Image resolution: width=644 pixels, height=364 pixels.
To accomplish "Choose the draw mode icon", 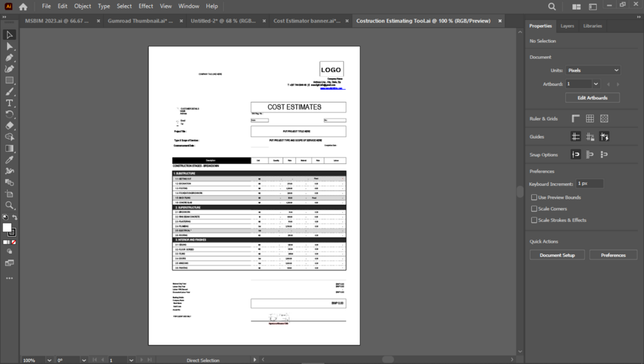I will coord(9,251).
